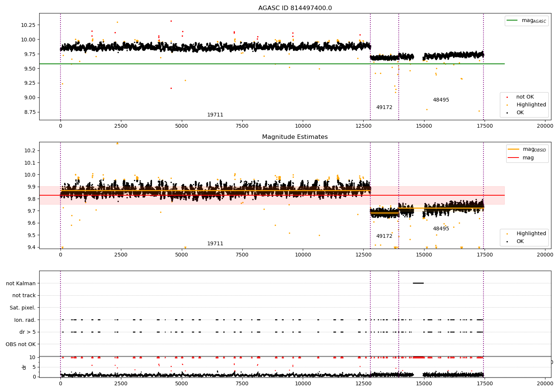Click the 5 tick on dr axis
Viewport: 560px width, 392px height.
coord(34,367)
